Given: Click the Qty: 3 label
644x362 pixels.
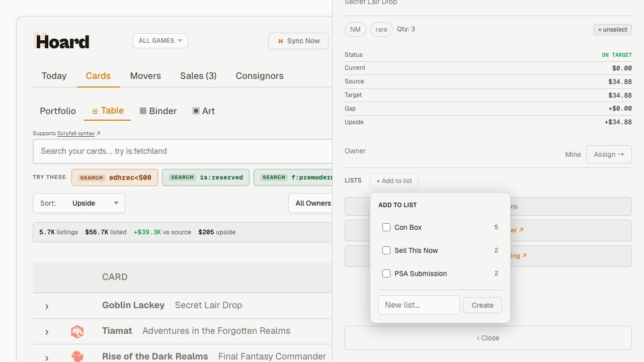Looking at the screenshot, I should pos(406,29).
